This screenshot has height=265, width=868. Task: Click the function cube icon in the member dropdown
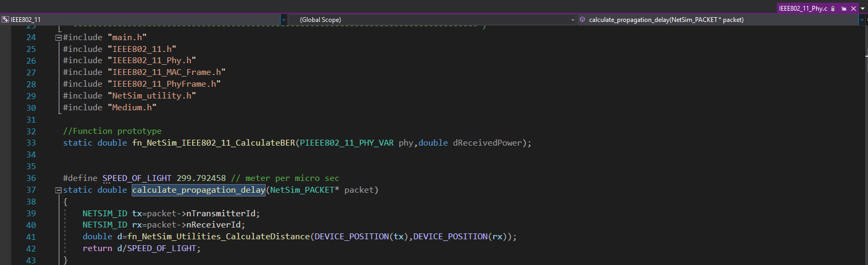[x=583, y=20]
